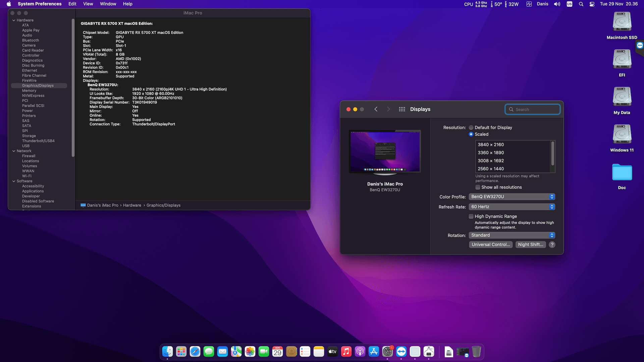Select Bluetooth in the Hardware sidebar
Image resolution: width=644 pixels, height=362 pixels.
tap(30, 40)
